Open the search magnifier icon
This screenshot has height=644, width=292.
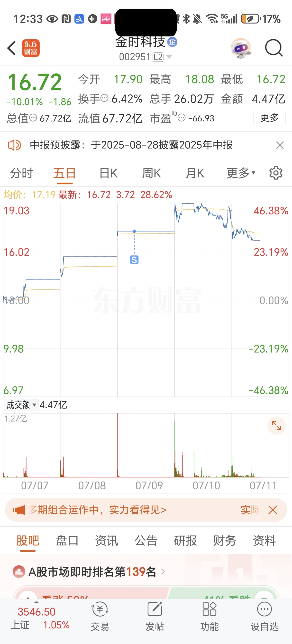(x=274, y=48)
